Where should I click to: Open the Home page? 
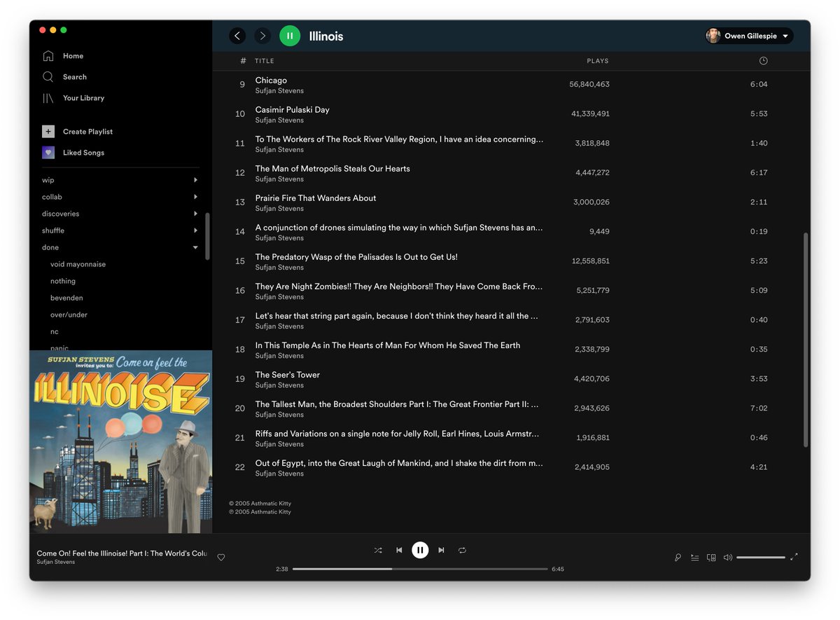[x=73, y=56]
